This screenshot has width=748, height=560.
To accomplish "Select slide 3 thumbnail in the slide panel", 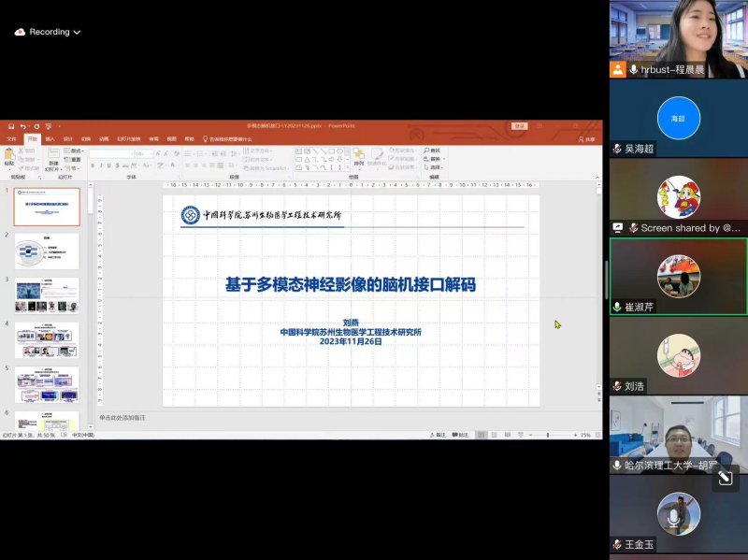I will [47, 294].
